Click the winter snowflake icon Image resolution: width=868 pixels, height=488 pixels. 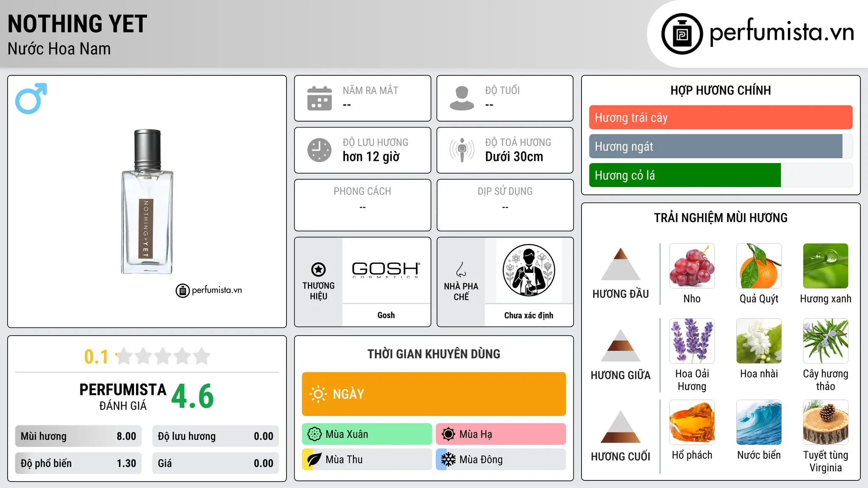(448, 460)
